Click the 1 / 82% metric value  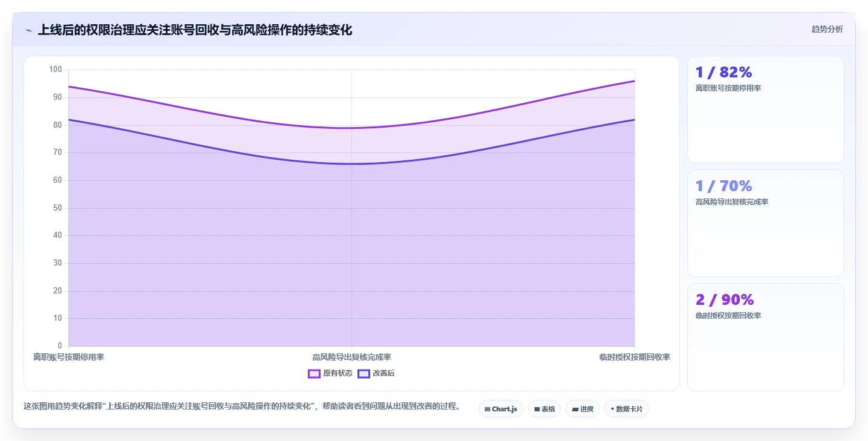coord(723,72)
